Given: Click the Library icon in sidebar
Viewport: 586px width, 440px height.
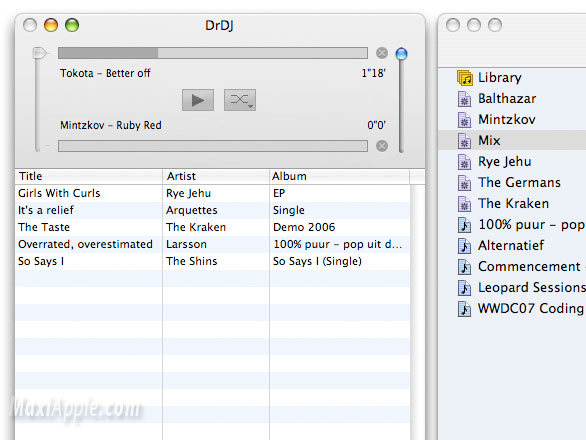Looking at the screenshot, I should click(465, 78).
